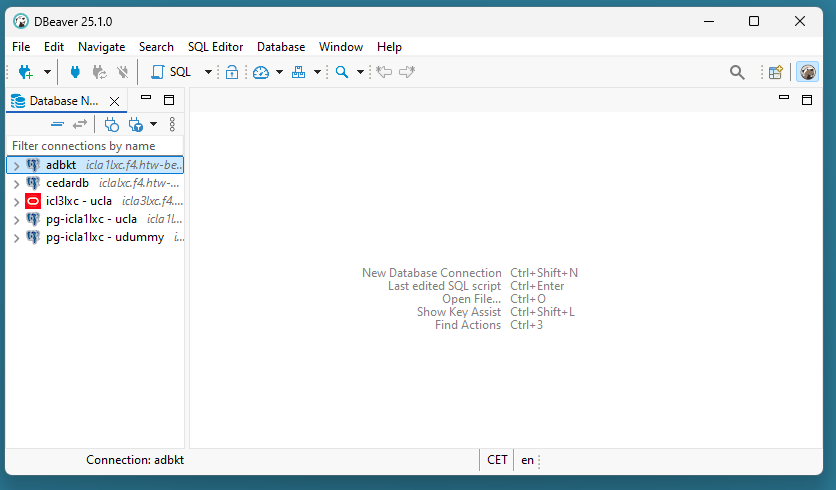836x490 pixels.
Task: Click the red Oracle icon for icl3lxc
Action: (x=33, y=201)
